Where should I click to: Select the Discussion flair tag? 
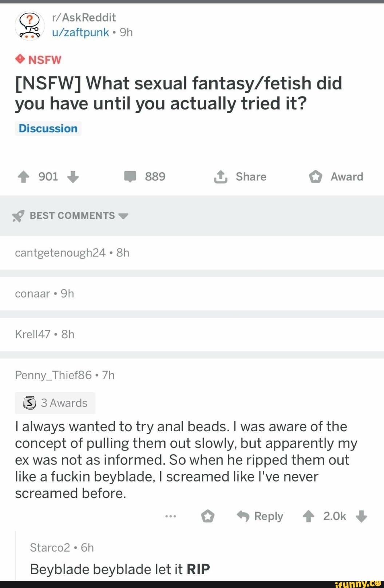(48, 129)
